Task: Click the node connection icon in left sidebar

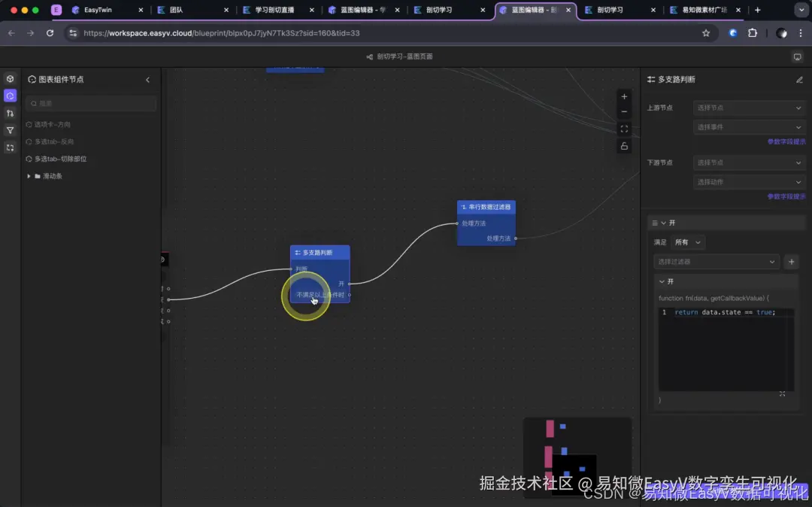Action: coord(10,113)
